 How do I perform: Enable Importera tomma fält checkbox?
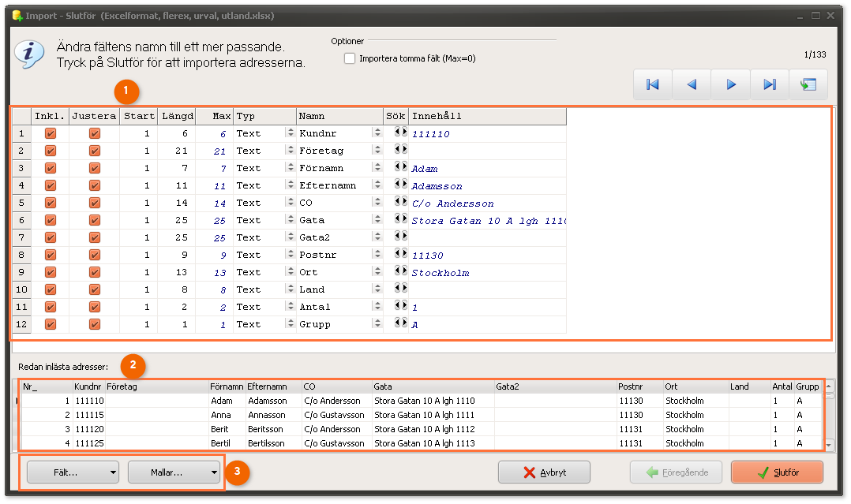(x=350, y=58)
